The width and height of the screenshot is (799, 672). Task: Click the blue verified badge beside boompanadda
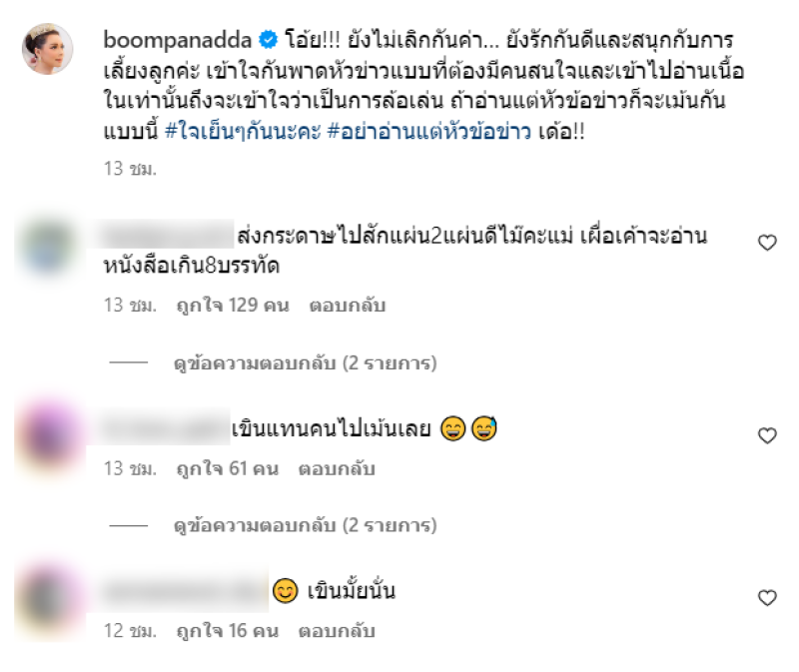[x=269, y=40]
